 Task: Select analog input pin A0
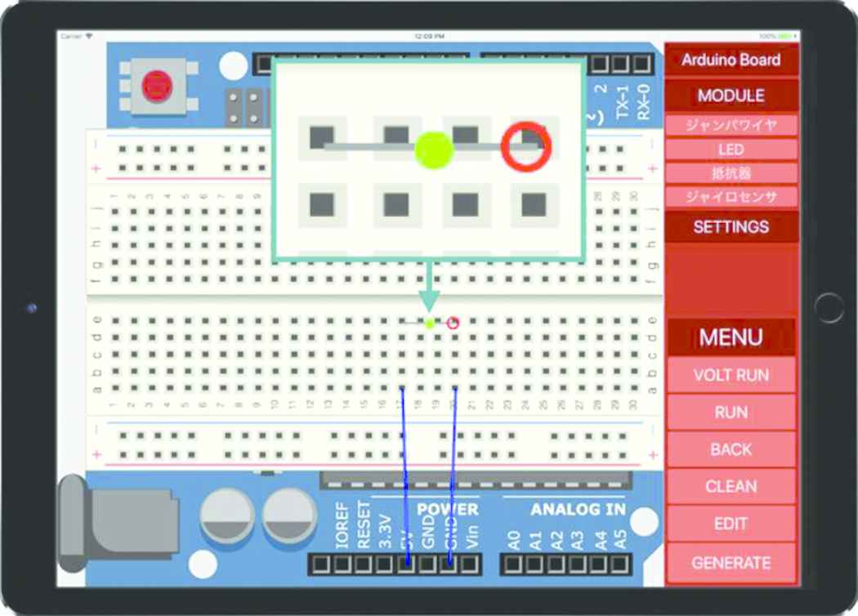(x=512, y=564)
